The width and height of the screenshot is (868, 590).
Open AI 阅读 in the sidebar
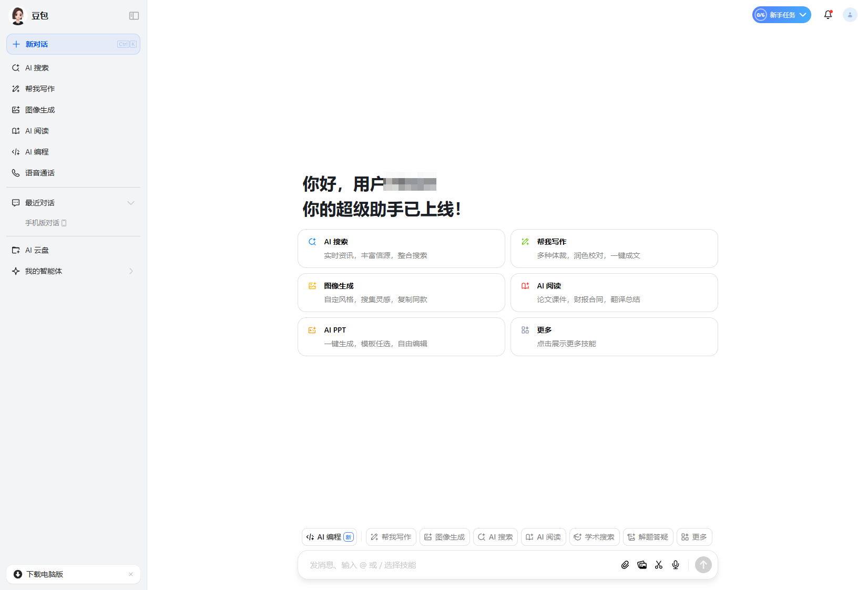coord(73,131)
